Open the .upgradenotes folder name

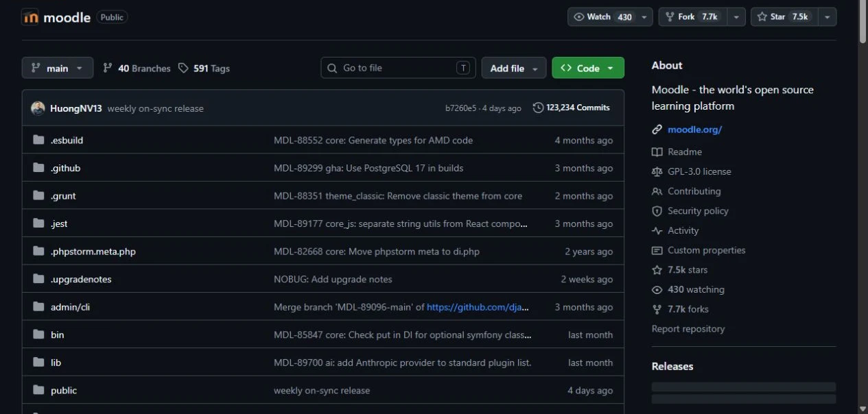[x=81, y=279]
